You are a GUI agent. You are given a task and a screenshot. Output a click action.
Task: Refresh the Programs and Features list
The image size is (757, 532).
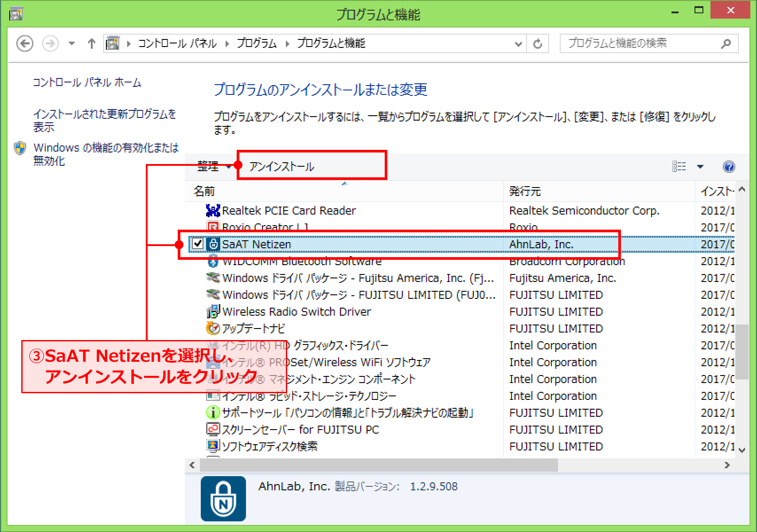pos(538,44)
